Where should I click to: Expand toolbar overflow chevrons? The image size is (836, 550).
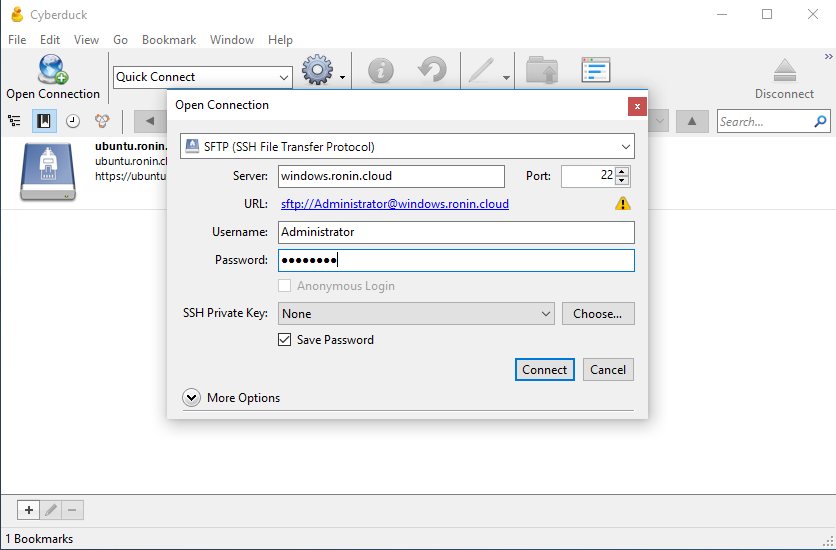829,56
